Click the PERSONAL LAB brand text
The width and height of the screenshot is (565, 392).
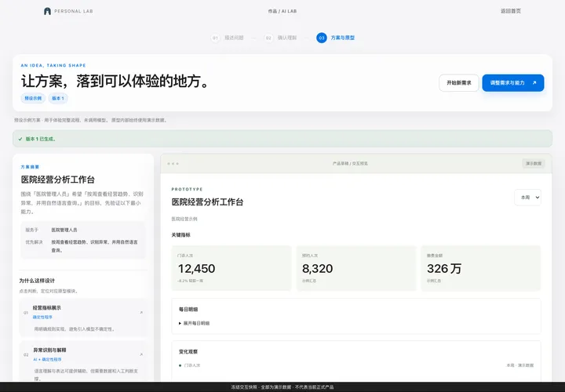[x=74, y=11]
